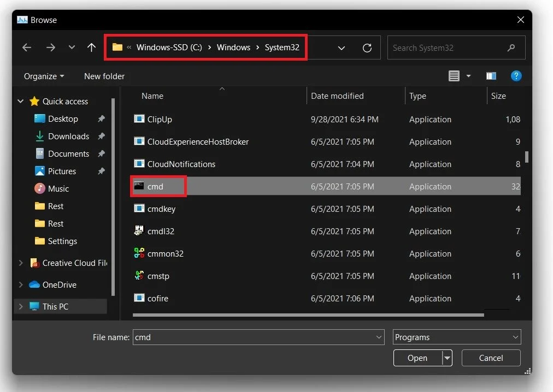Image resolution: width=553 pixels, height=392 pixels.
Task: Sort by the Type column
Action: pos(417,96)
